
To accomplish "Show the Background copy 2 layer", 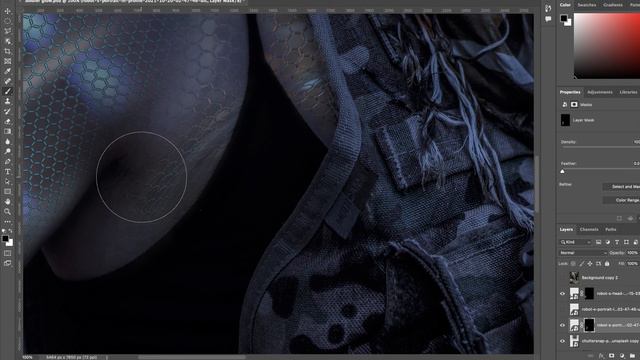I will coord(562,278).
